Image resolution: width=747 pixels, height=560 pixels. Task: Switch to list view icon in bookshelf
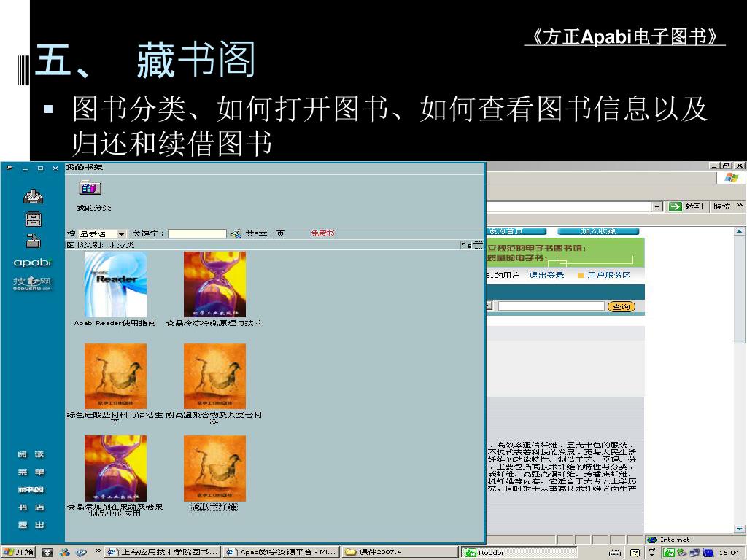click(478, 245)
